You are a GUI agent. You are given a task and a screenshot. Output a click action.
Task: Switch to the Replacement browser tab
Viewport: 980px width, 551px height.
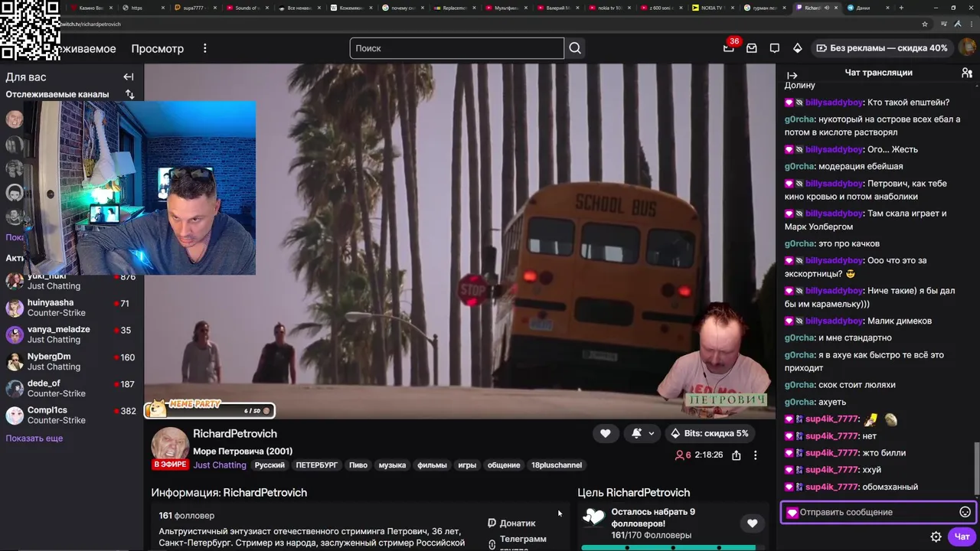tap(453, 8)
